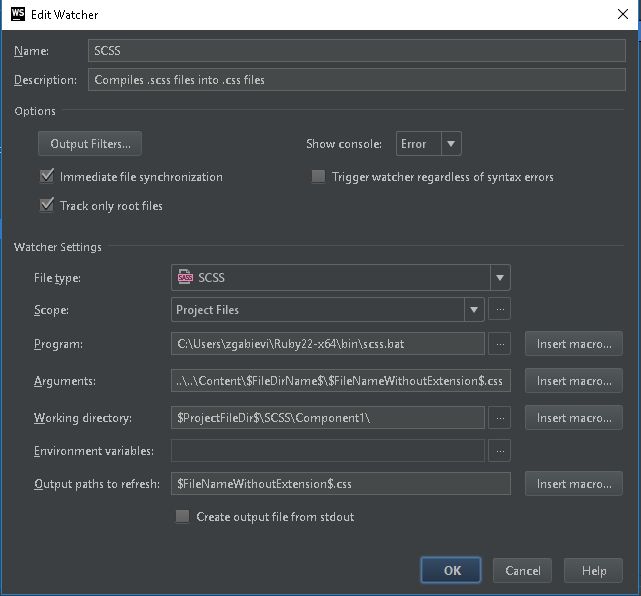
Task: Toggle Immediate file synchronization checkbox
Action: tap(47, 176)
